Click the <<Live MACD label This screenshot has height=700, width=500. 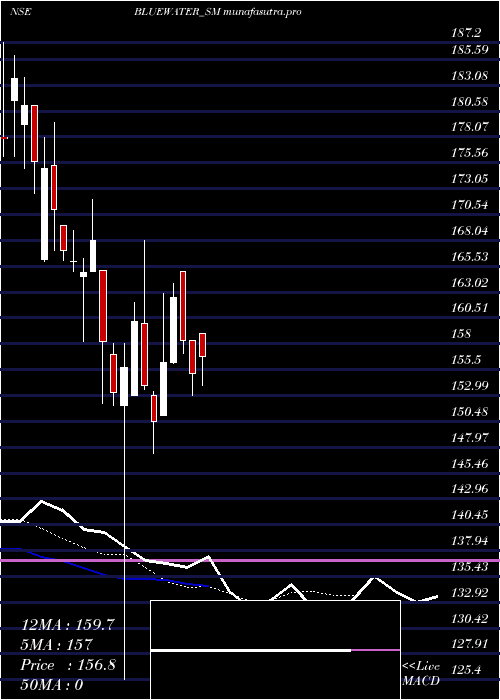click(421, 674)
